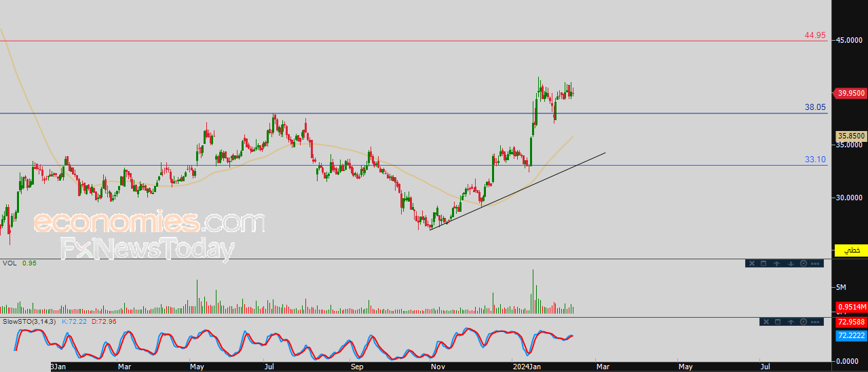The width and height of the screenshot is (868, 372).
Task: Close the SlowSTO indicator panel
Action: pos(766,322)
